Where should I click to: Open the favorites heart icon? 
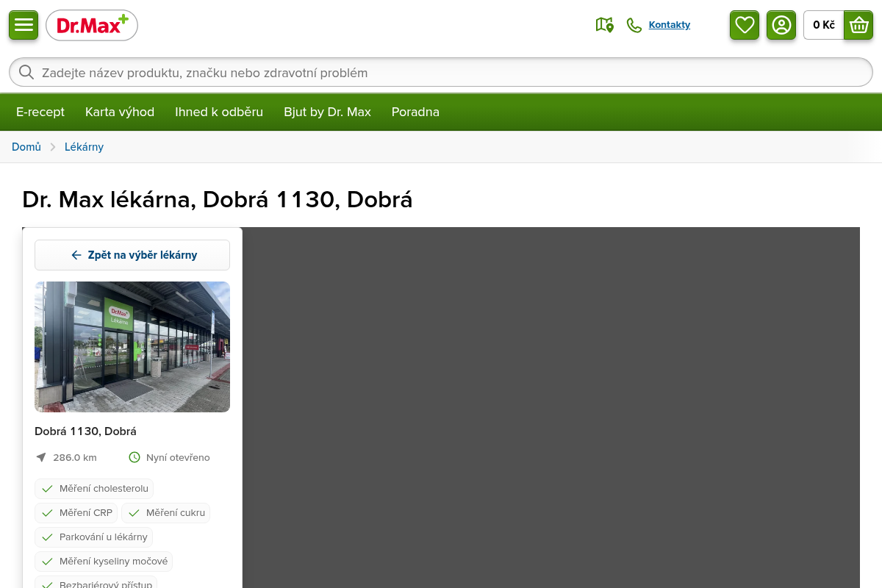point(745,25)
